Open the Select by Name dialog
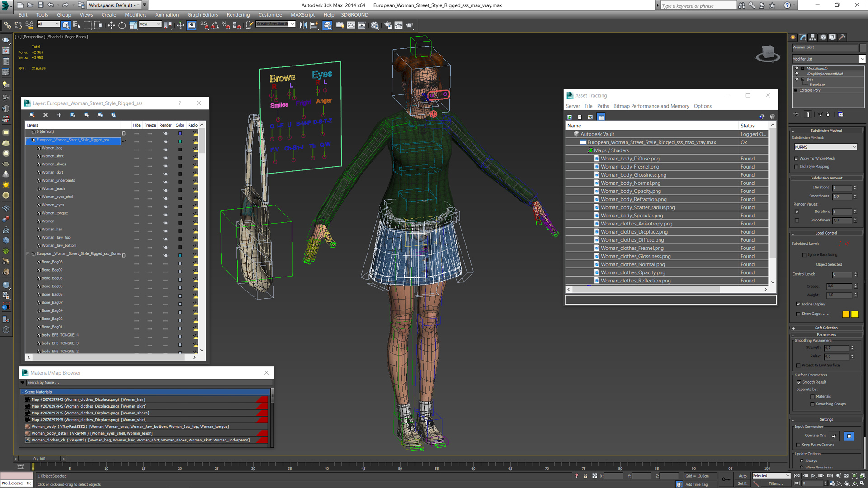Viewport: 868px width, 488px height. [x=76, y=25]
